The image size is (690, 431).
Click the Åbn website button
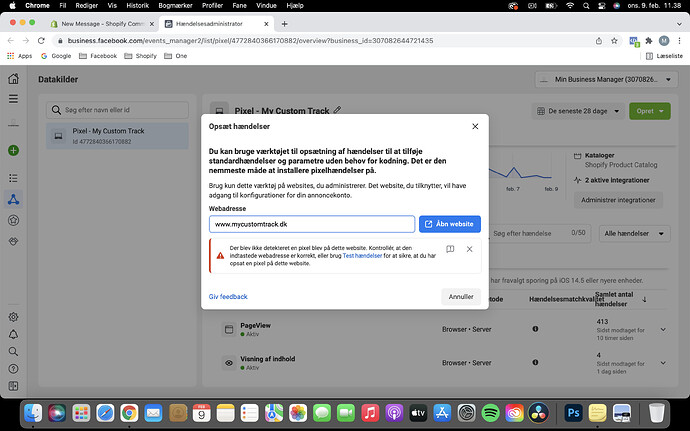449,224
